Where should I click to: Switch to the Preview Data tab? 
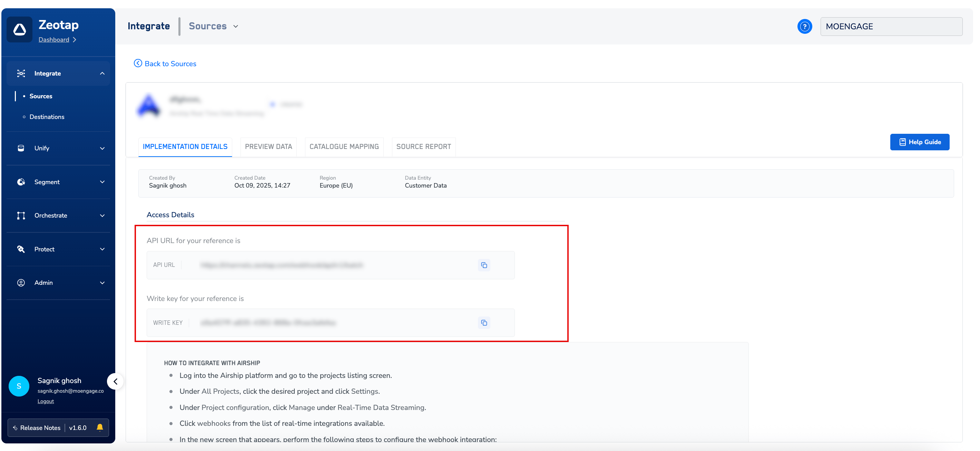pos(268,147)
